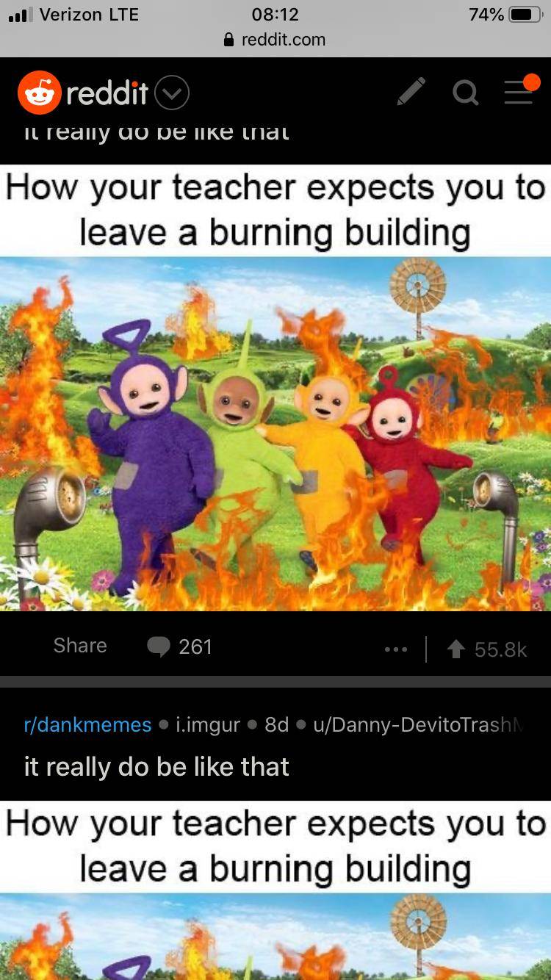Image resolution: width=551 pixels, height=980 pixels.
Task: Open the i.imgur source link
Action: [x=208, y=724]
